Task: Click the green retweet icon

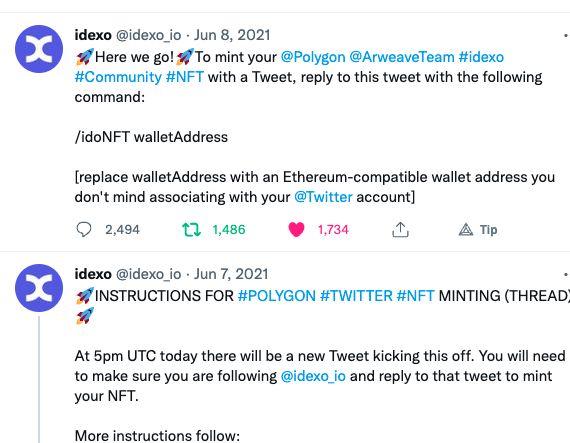Action: point(191,230)
